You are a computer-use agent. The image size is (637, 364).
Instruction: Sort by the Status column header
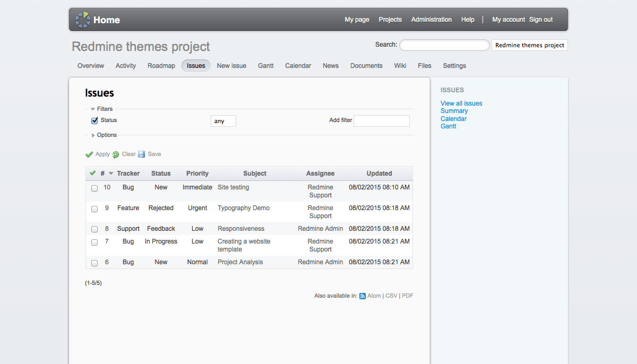[x=161, y=174]
